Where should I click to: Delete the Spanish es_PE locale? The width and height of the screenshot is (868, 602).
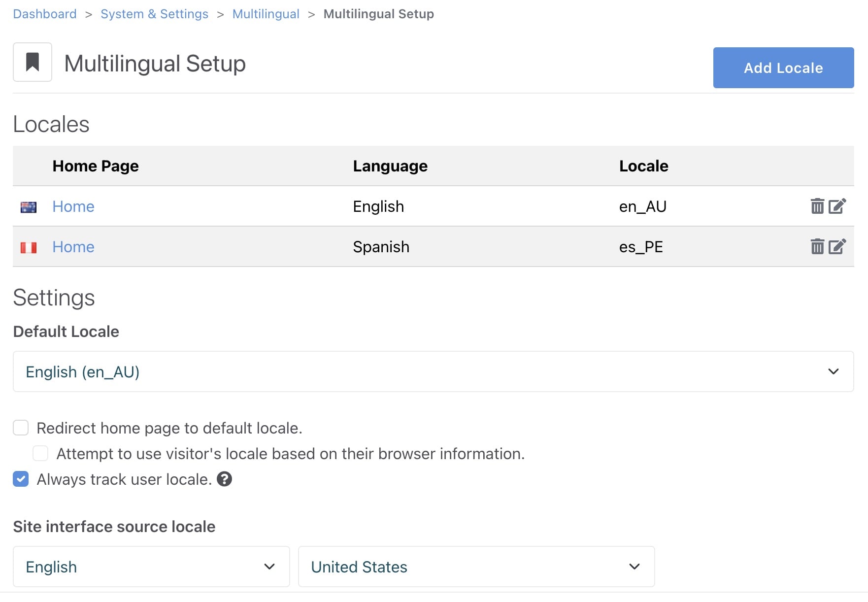click(x=817, y=246)
